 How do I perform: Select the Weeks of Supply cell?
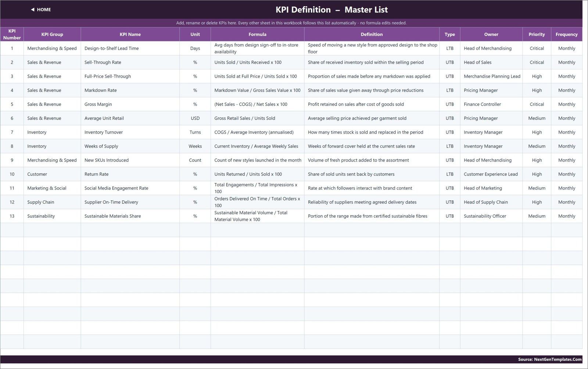pyautogui.click(x=130, y=146)
